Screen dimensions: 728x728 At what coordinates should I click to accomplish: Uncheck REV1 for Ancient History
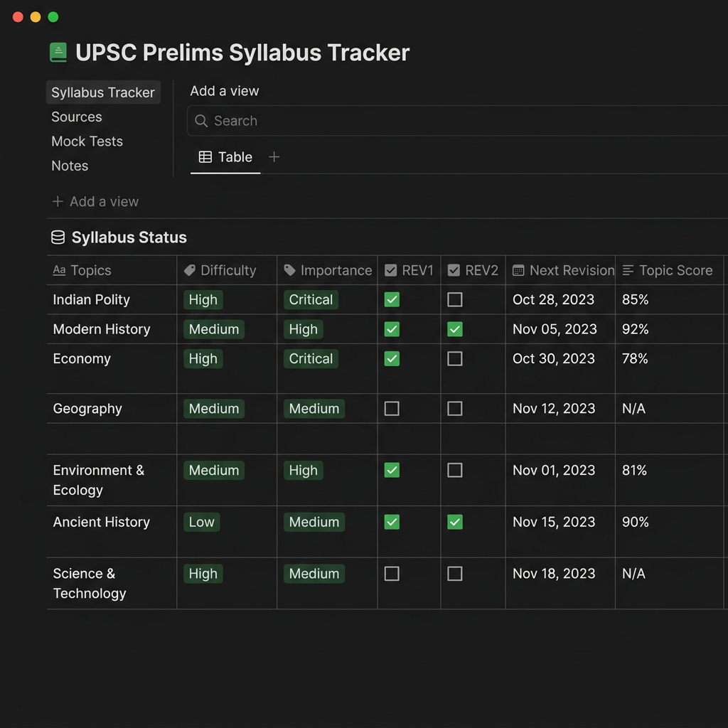[x=392, y=522]
